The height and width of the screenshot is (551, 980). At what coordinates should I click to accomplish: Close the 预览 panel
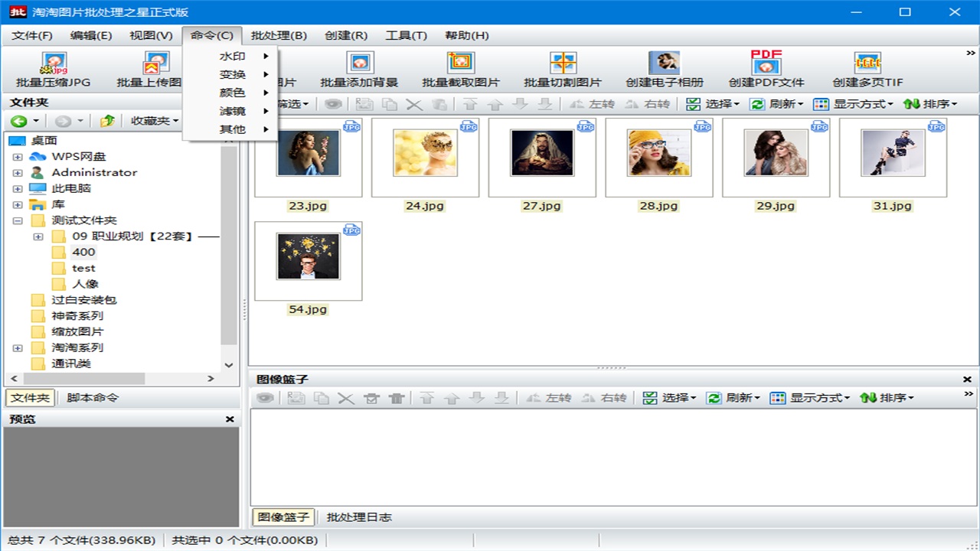point(230,419)
